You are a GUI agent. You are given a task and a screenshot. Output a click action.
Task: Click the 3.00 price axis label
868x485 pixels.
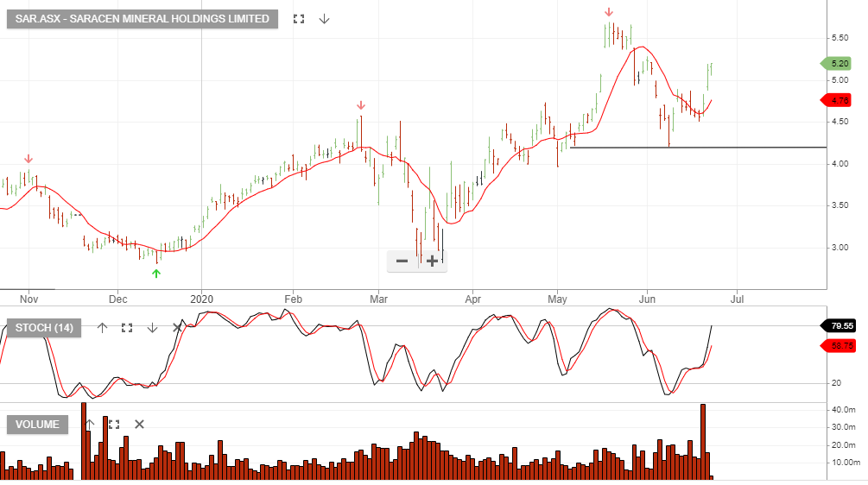click(x=839, y=247)
